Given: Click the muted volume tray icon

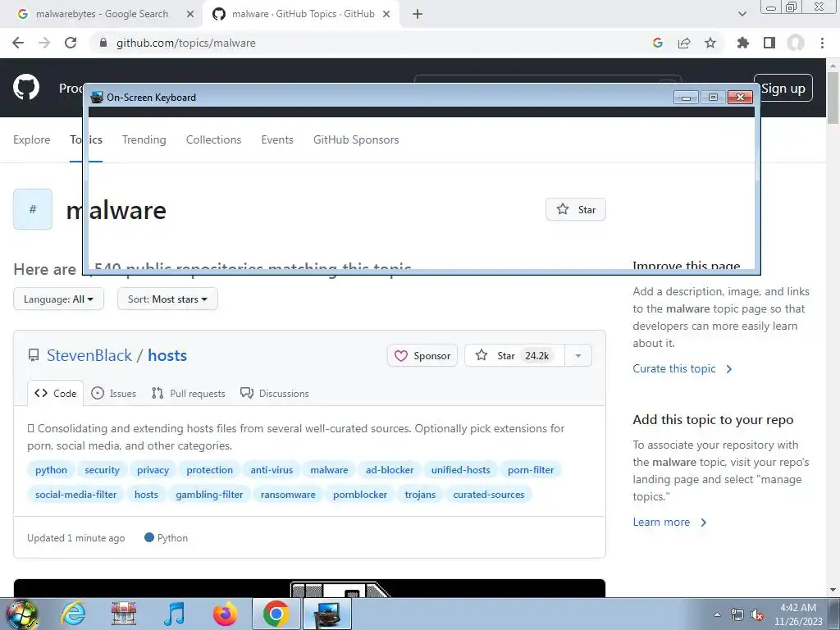Looking at the screenshot, I should [x=757, y=615].
